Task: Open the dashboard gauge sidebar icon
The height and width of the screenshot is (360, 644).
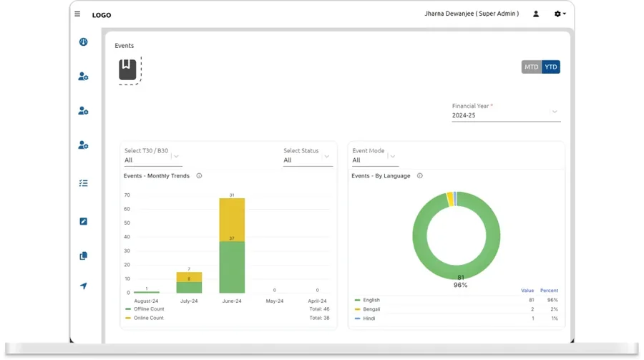Action: 84,42
